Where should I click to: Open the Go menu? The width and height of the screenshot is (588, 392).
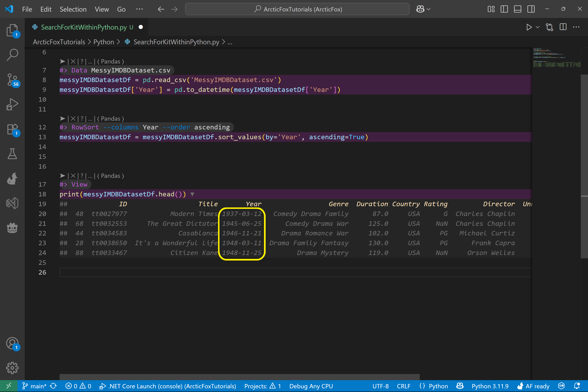click(x=121, y=9)
